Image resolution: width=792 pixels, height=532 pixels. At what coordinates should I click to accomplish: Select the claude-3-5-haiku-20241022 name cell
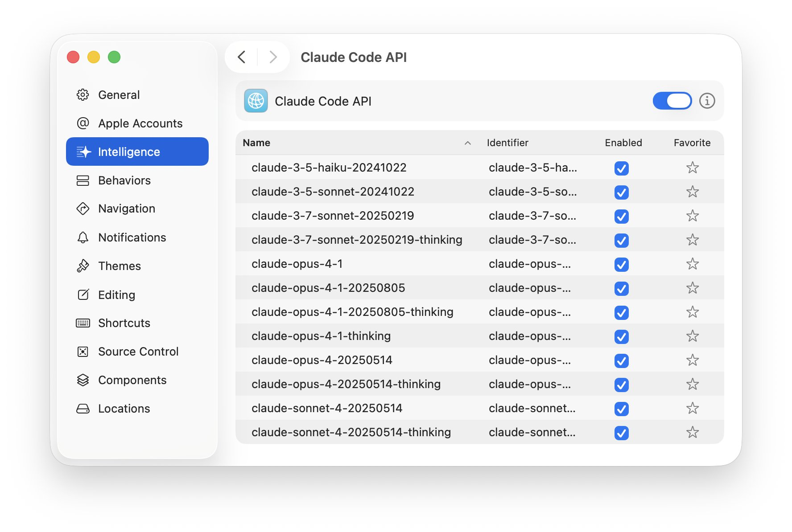(x=329, y=168)
